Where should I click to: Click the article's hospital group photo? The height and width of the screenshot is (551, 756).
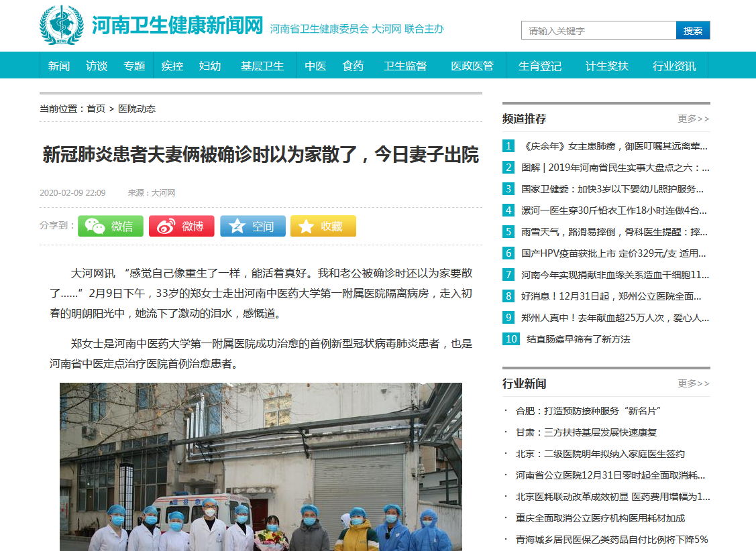pyautogui.click(x=261, y=467)
